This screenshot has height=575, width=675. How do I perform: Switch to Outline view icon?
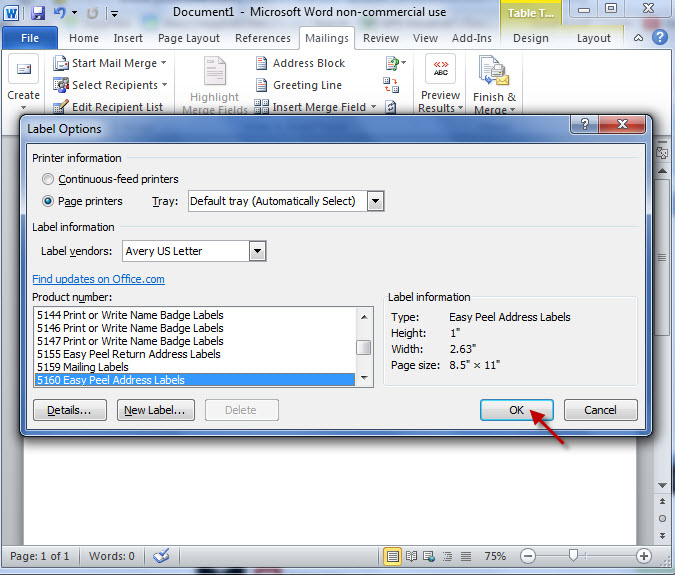pyautogui.click(x=448, y=556)
